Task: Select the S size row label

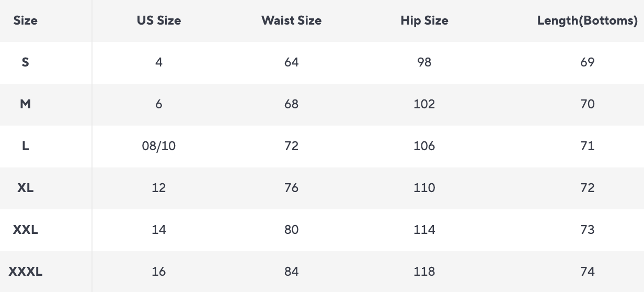Action: [26, 62]
